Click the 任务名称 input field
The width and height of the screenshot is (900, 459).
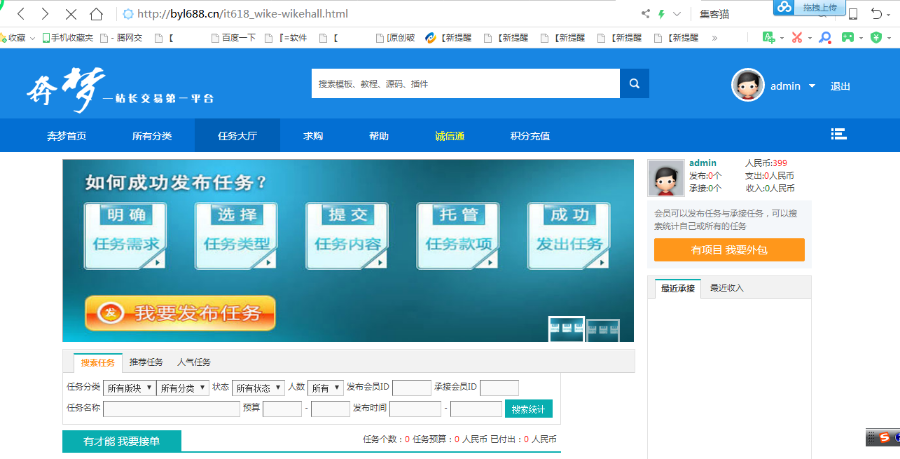[172, 409]
